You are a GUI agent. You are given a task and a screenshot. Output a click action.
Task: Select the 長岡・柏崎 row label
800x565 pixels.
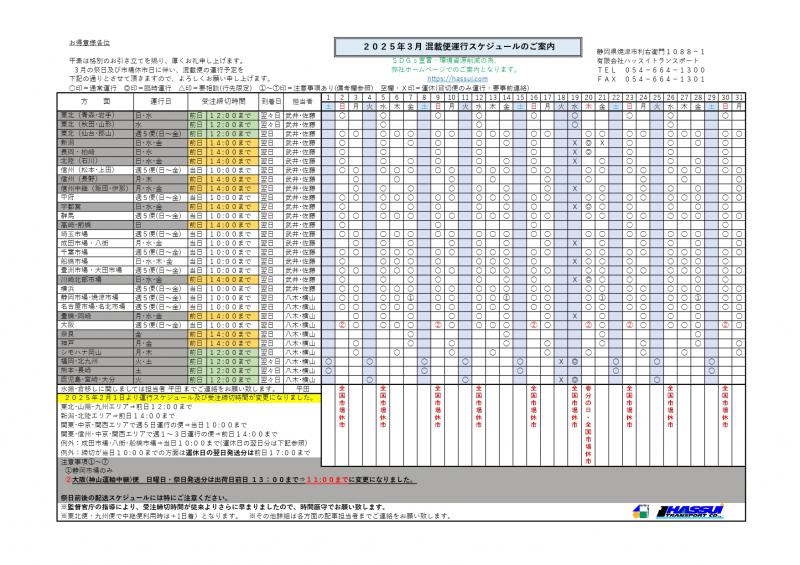point(95,152)
